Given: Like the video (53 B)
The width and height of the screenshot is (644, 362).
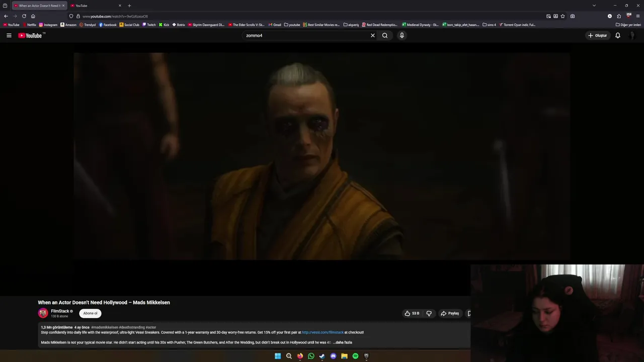Looking at the screenshot, I should click(412, 313).
